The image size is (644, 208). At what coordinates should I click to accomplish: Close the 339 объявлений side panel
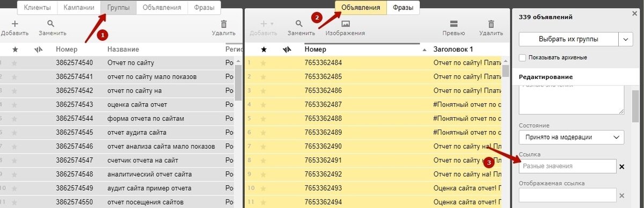click(x=635, y=13)
